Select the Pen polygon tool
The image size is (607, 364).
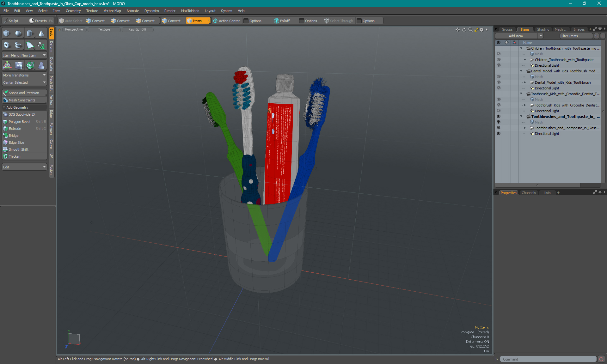pos(30,45)
